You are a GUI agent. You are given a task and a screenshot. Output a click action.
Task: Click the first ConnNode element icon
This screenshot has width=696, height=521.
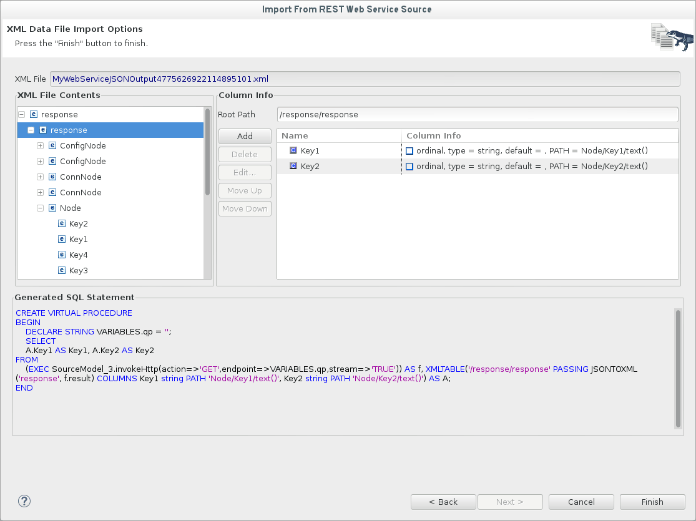pos(52,177)
